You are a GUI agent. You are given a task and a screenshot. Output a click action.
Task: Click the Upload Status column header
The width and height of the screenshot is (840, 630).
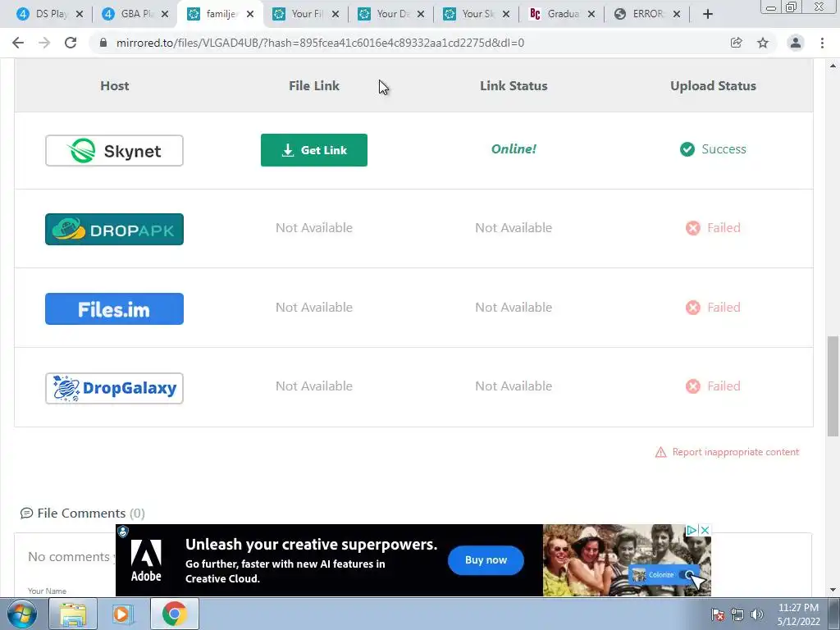pos(713,86)
